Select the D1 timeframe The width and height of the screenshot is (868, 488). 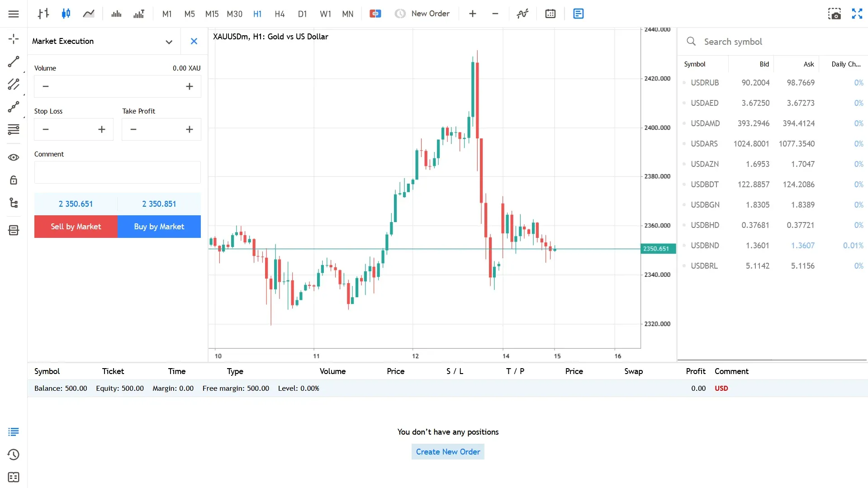coord(302,14)
